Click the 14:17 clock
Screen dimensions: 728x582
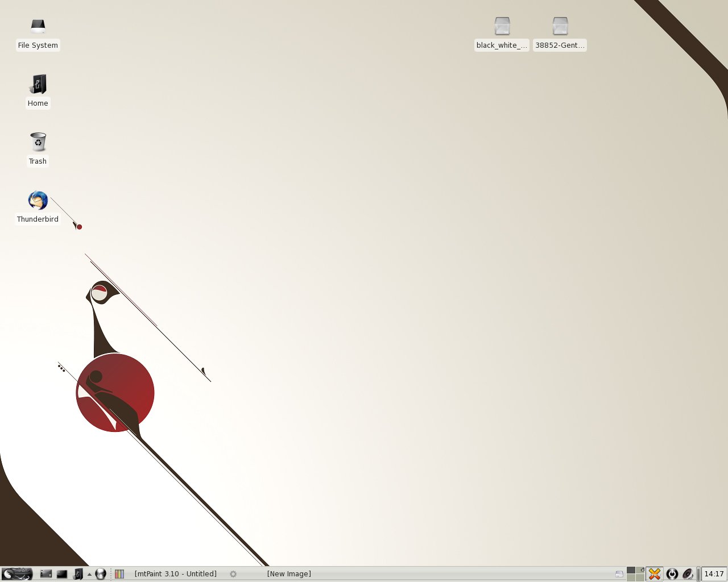click(714, 574)
